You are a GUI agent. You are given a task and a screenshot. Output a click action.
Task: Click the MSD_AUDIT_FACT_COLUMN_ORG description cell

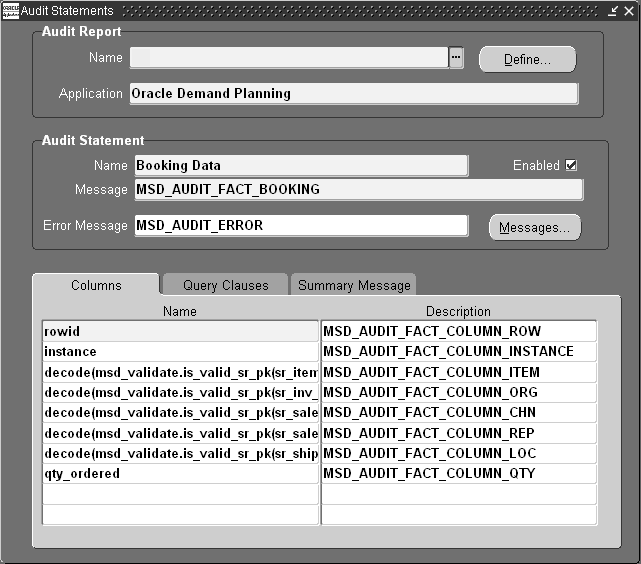459,392
